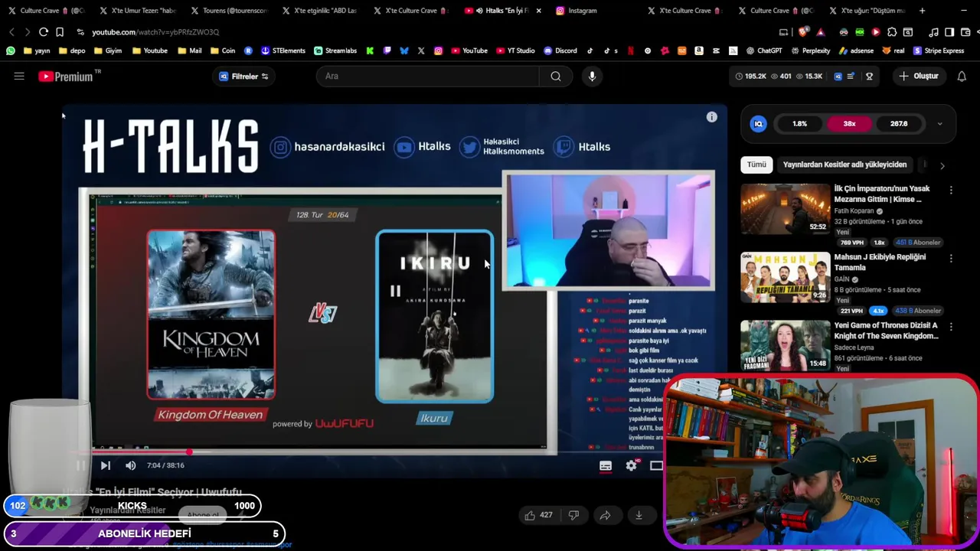Open the trophy icon in stats toolbar
Image resolution: width=980 pixels, height=551 pixels.
(869, 77)
